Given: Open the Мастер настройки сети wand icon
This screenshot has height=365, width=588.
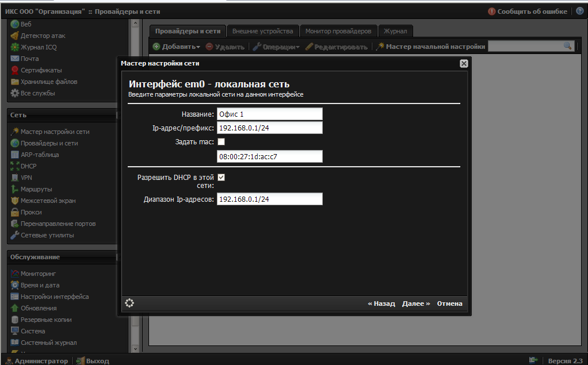Looking at the screenshot, I should pos(14,132).
